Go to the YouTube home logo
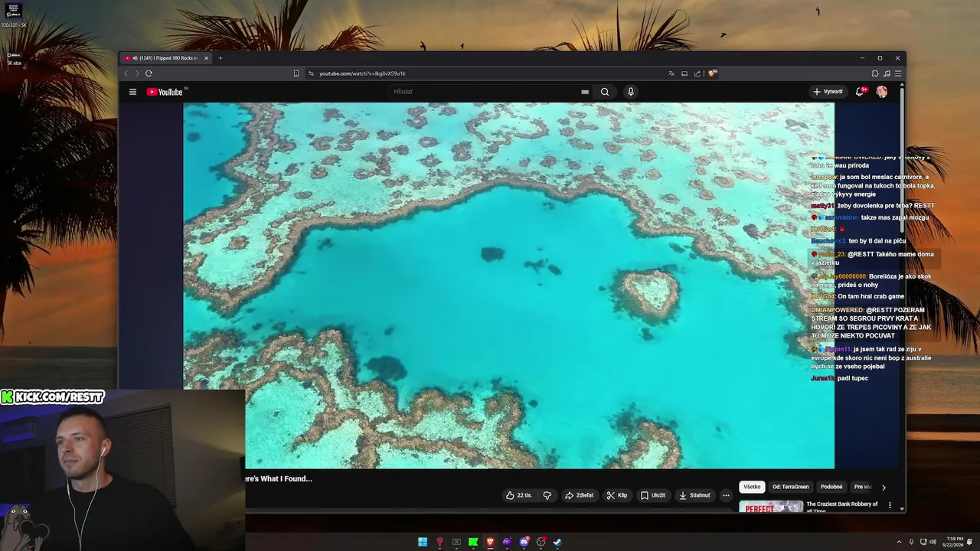 [x=165, y=92]
